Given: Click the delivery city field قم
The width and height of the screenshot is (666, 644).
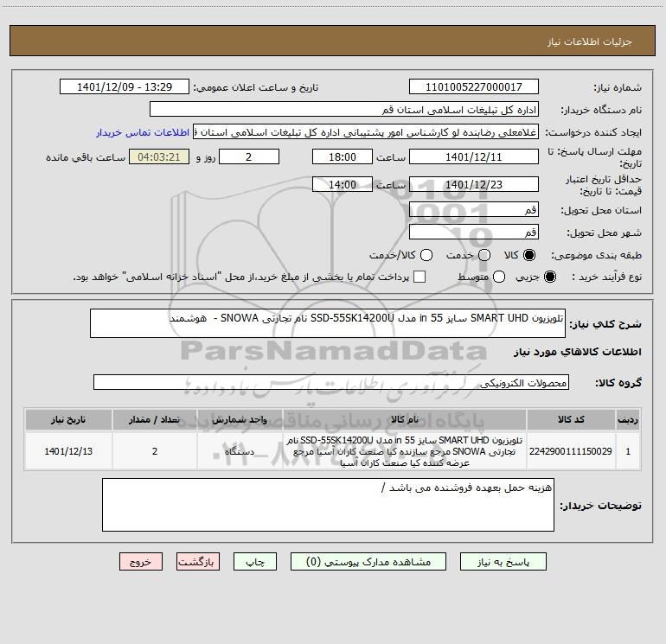Looking at the screenshot, I should (x=474, y=233).
